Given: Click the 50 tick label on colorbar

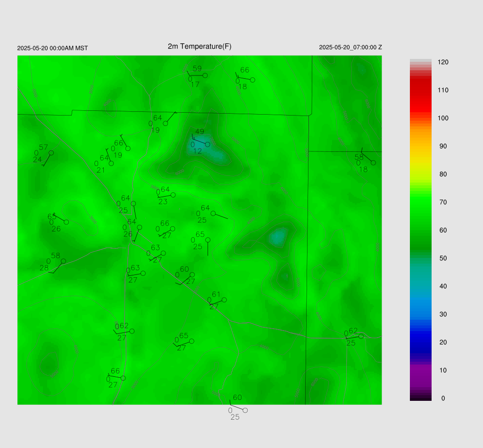Looking at the screenshot, I should pos(443,258).
